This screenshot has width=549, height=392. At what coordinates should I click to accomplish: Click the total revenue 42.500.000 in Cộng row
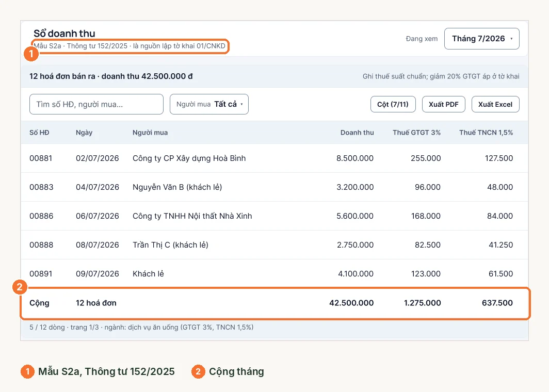351,303
